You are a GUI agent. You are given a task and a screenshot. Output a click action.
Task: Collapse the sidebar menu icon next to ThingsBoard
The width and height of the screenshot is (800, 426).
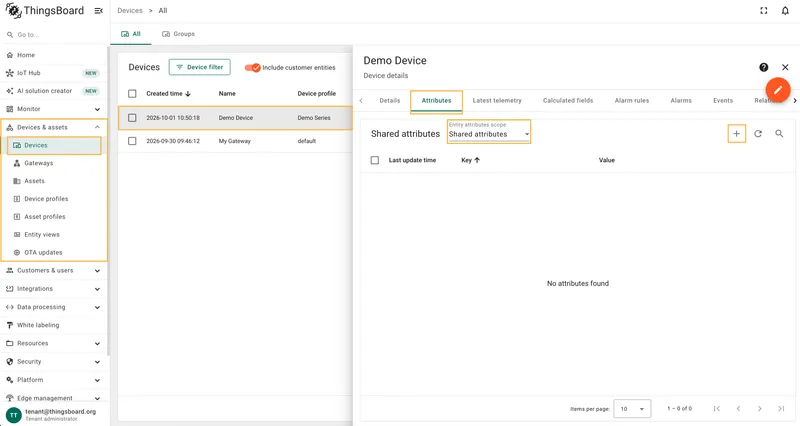(x=98, y=11)
